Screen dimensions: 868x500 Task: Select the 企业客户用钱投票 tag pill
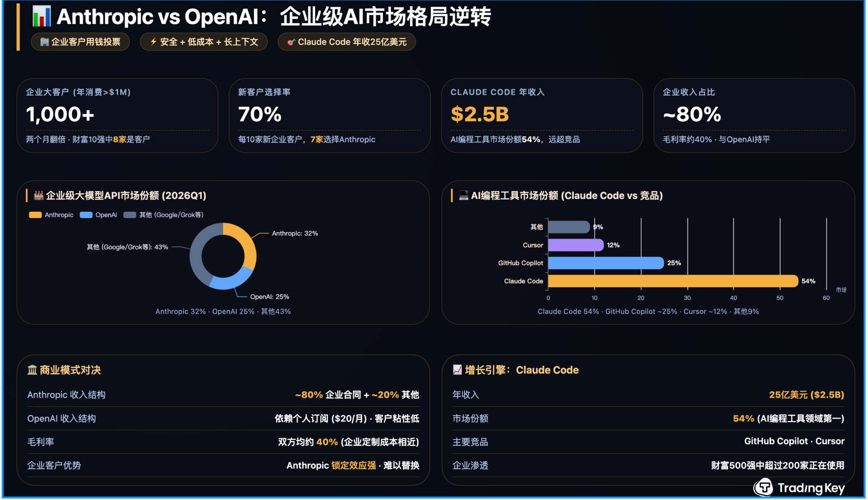80,42
